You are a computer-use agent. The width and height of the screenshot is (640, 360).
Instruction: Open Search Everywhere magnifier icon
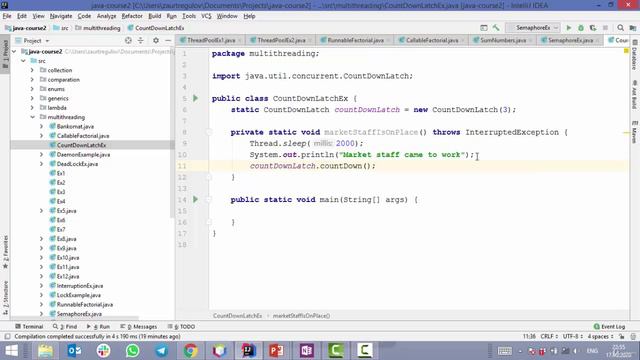(620, 28)
